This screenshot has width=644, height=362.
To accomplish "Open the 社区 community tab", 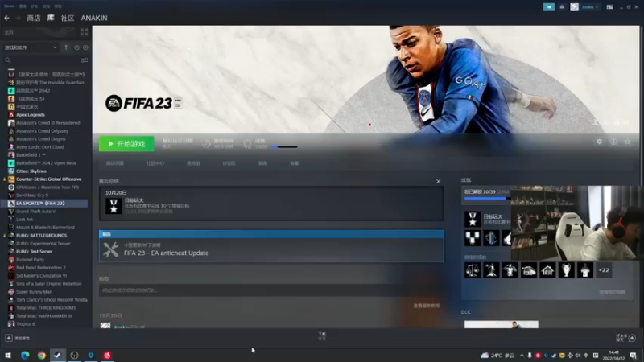I will (68, 18).
